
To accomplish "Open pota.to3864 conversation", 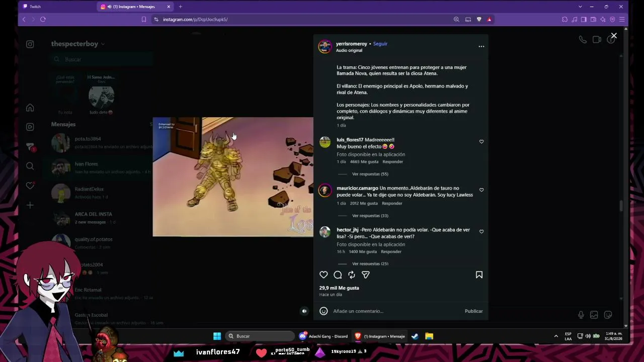I will (x=99, y=143).
